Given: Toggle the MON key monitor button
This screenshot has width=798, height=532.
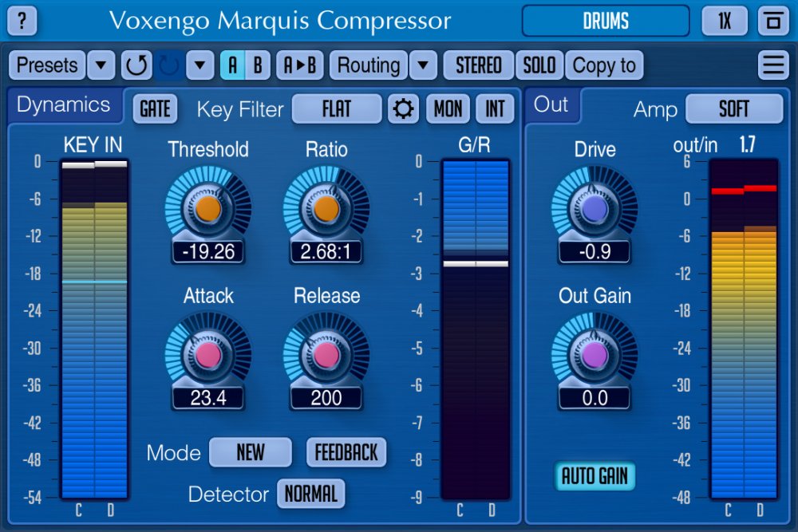Looking at the screenshot, I should [448, 108].
